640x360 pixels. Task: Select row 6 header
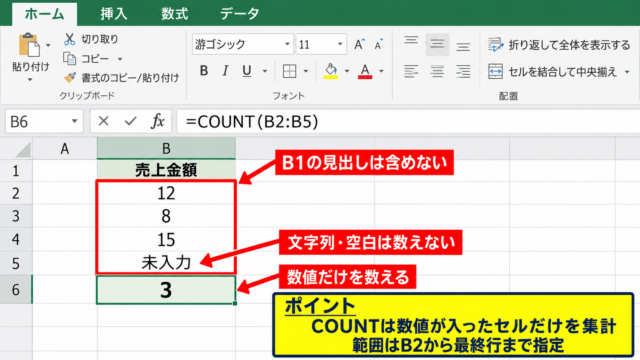pyautogui.click(x=16, y=289)
